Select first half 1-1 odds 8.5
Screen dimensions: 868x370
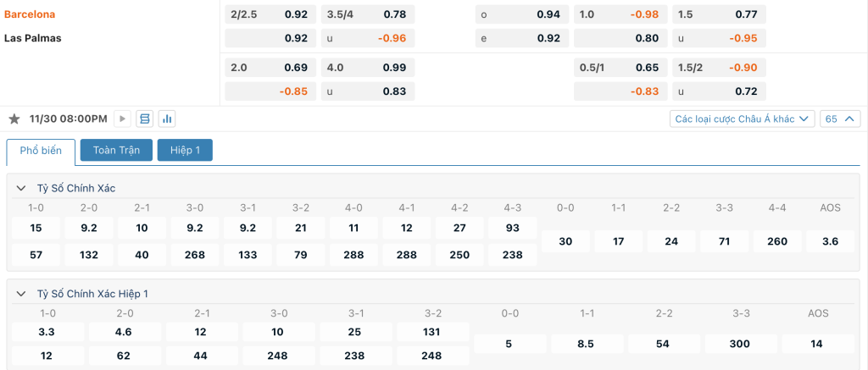(x=587, y=344)
